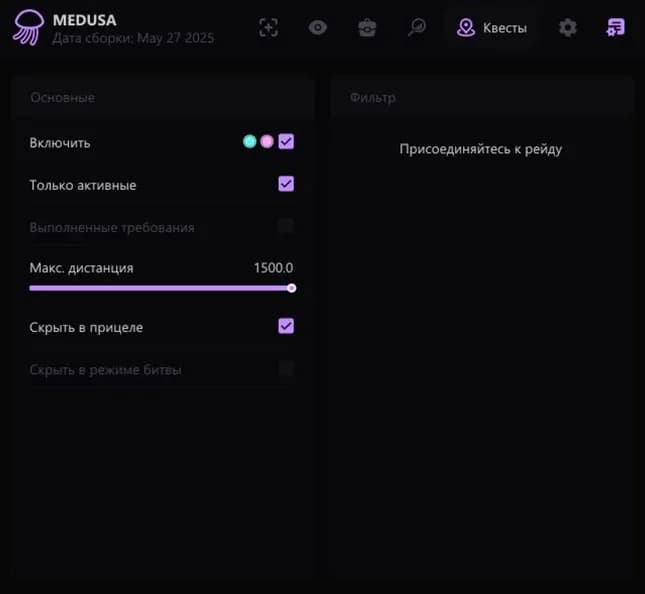Open the eye visuals tab icon
The image size is (645, 594).
tap(318, 28)
